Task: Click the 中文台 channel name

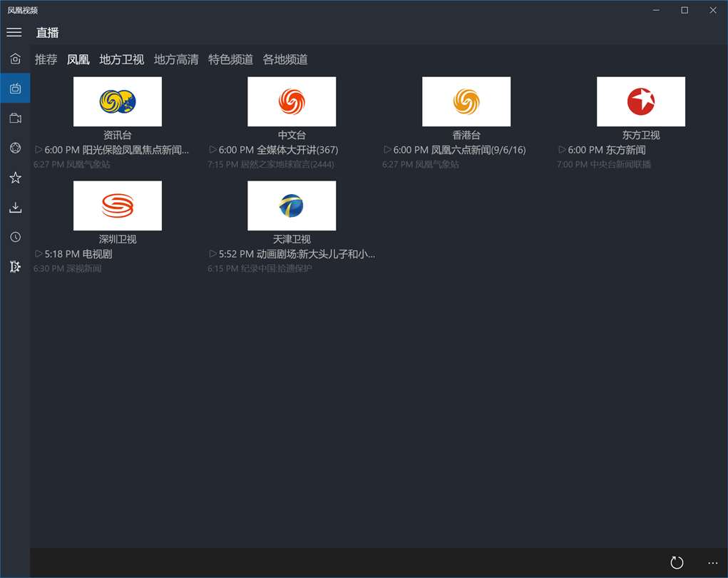Action: tap(292, 135)
